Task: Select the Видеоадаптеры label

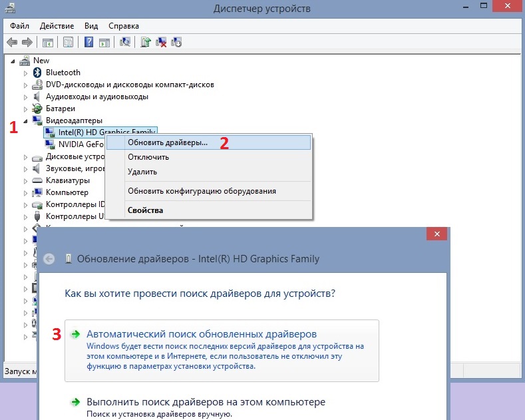Action: [74, 120]
